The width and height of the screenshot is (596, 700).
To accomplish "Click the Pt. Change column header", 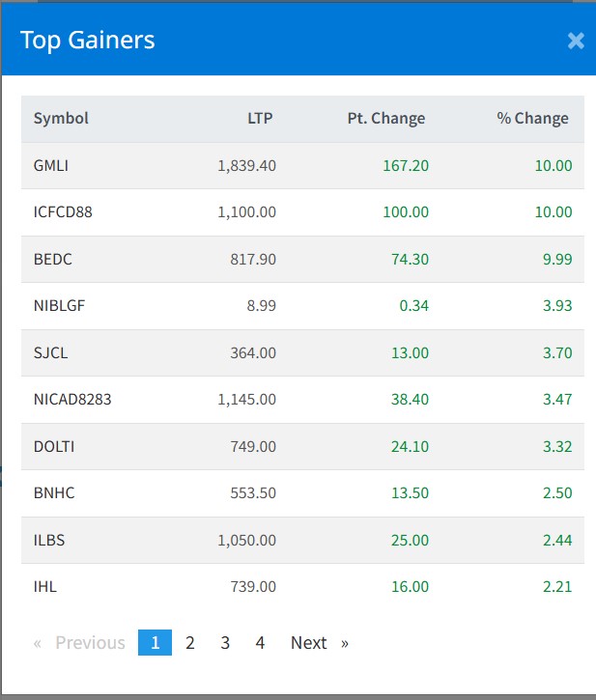I will 386,119.
